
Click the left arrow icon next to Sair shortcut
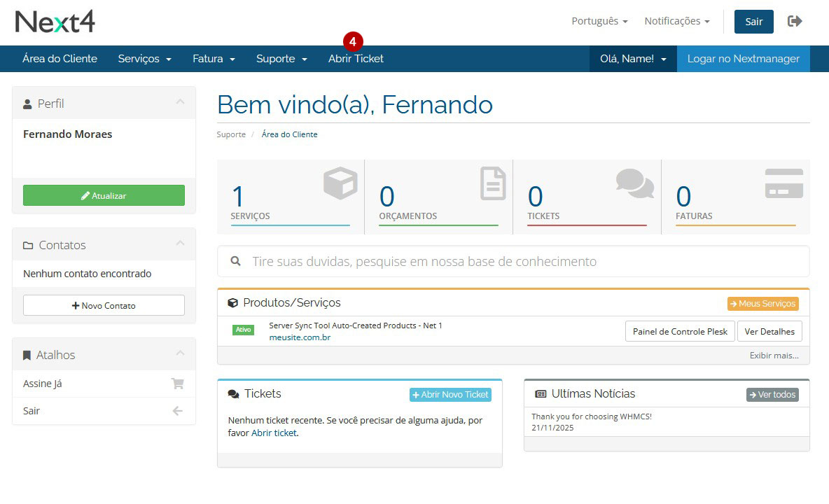point(177,411)
